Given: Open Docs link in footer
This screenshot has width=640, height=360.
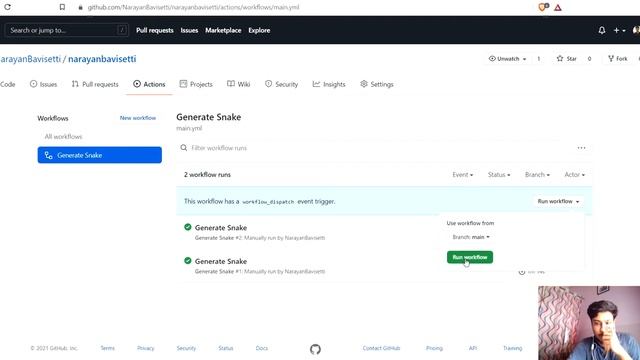Looking at the screenshot, I should pos(262,348).
